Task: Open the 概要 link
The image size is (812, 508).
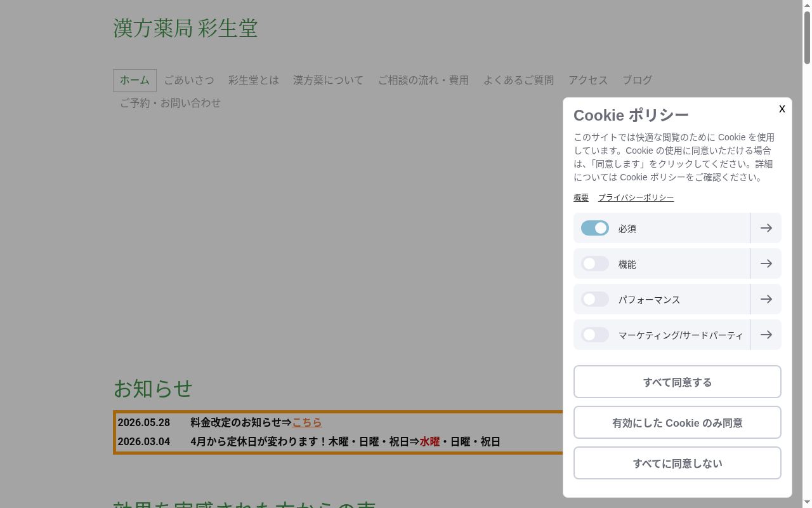Action: [x=581, y=197]
